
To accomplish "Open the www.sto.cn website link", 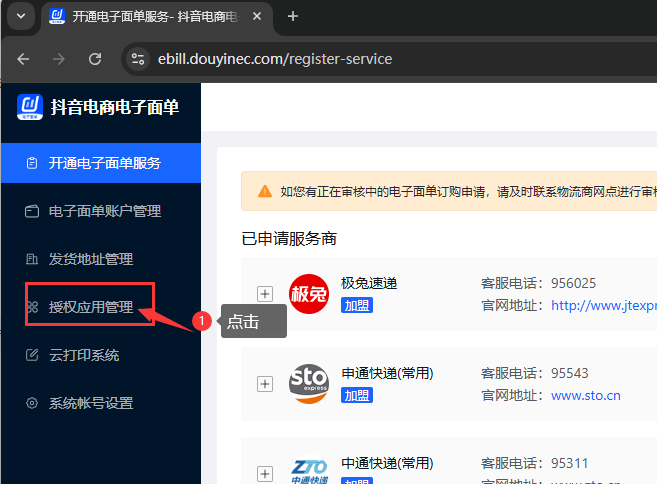I will click(585, 395).
